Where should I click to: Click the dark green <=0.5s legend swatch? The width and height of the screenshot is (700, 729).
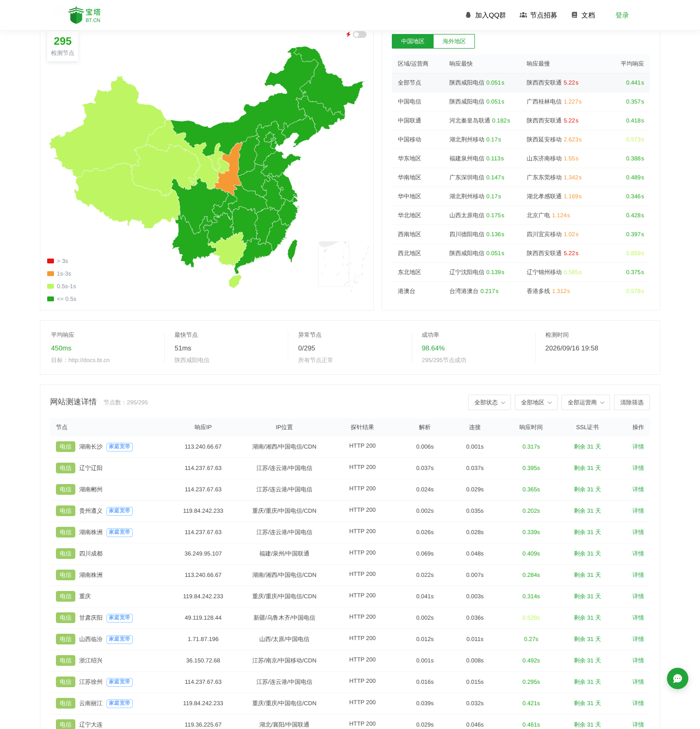pos(51,299)
